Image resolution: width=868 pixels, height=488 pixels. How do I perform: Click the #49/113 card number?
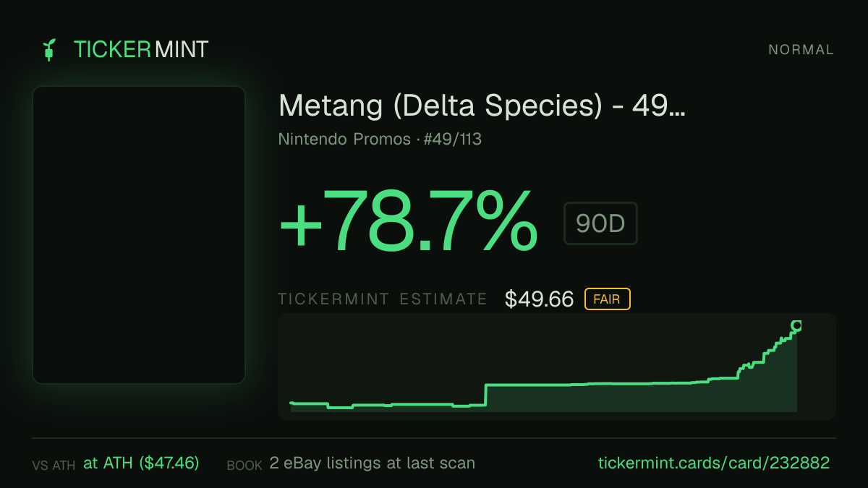click(x=453, y=139)
